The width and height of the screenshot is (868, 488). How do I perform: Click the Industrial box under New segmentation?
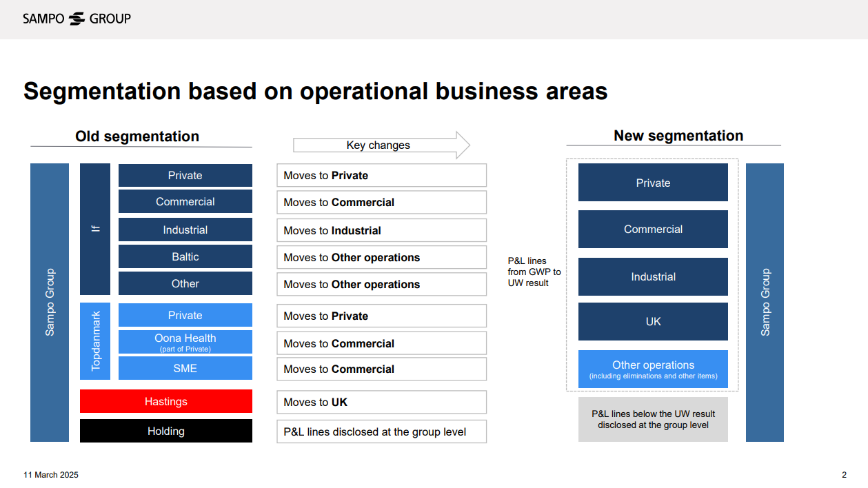coord(653,276)
